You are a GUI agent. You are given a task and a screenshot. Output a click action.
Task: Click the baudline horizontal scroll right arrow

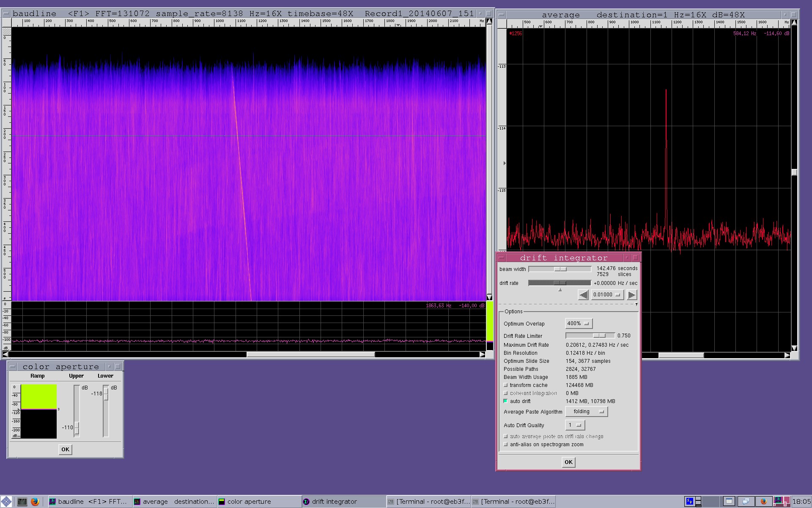(482, 355)
